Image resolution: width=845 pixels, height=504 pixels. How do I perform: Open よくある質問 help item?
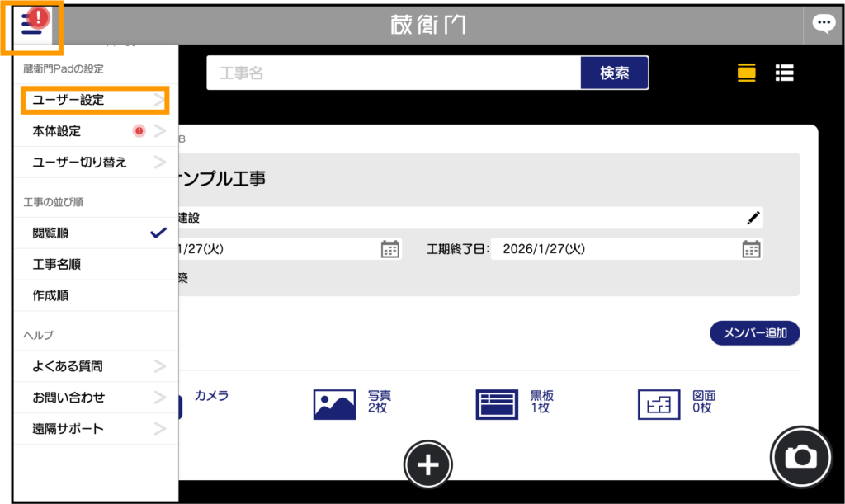(96, 366)
